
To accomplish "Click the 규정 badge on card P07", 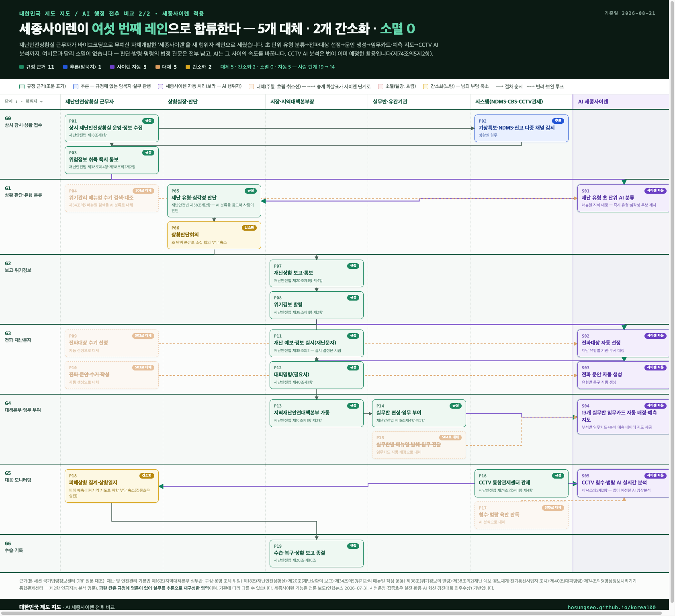I will [353, 266].
